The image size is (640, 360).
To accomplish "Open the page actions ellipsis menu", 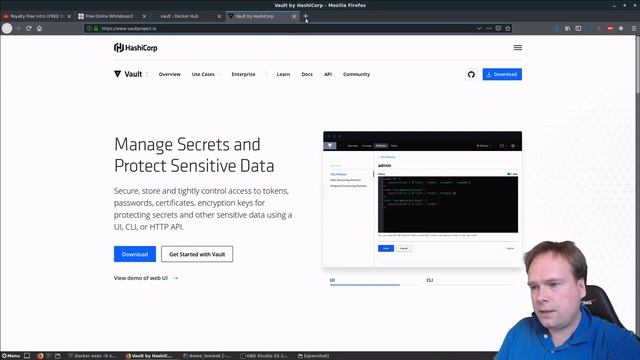I will click(x=489, y=29).
